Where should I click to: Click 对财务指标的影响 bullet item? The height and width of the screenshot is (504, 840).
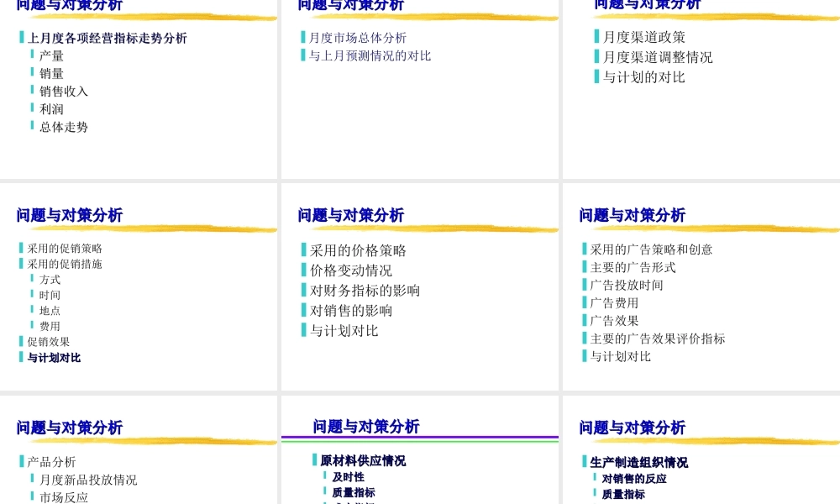(x=365, y=290)
